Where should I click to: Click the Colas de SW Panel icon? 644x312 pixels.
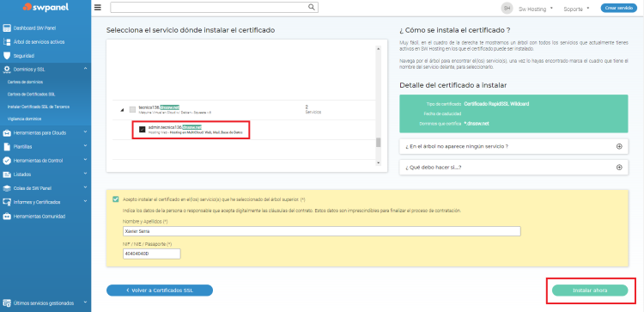tap(6, 188)
